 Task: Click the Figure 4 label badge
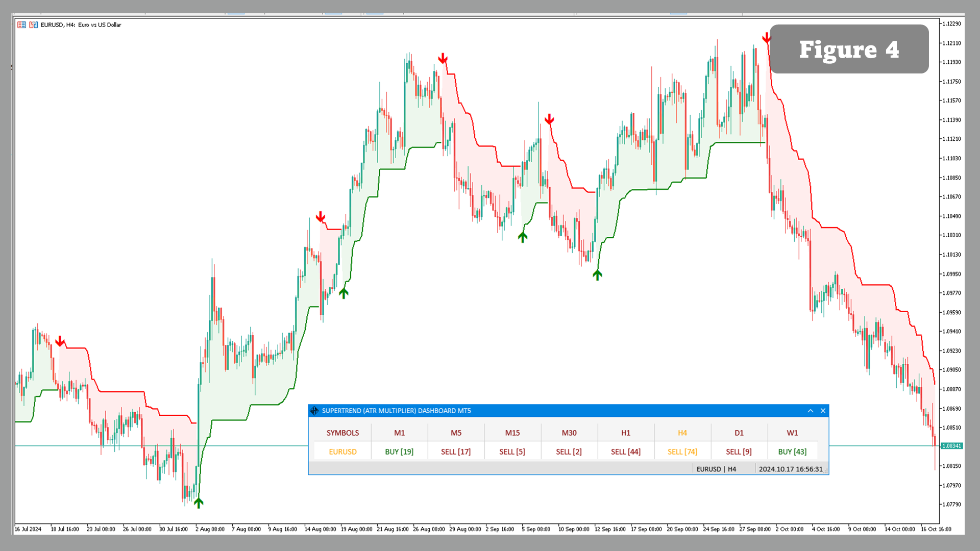pyautogui.click(x=849, y=49)
